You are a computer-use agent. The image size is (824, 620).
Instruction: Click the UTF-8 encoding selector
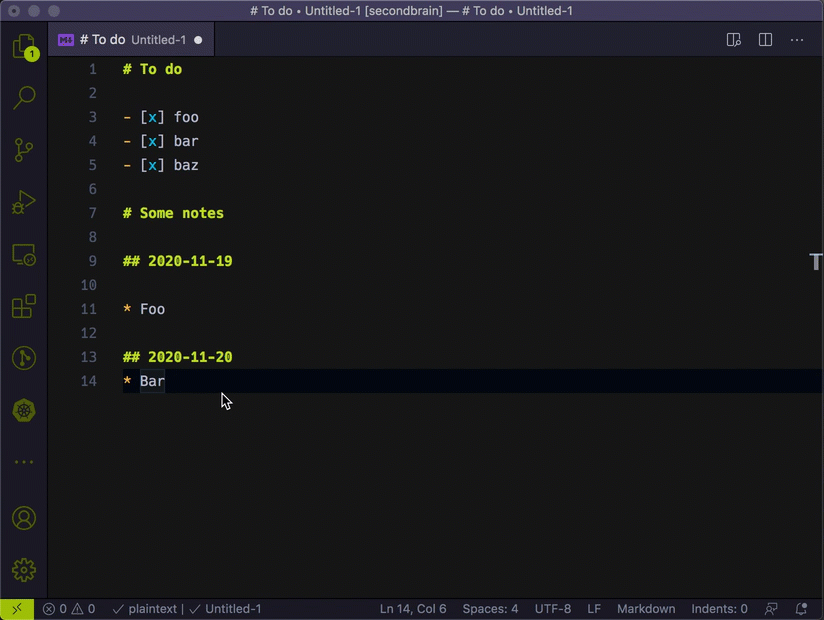pyautogui.click(x=553, y=609)
